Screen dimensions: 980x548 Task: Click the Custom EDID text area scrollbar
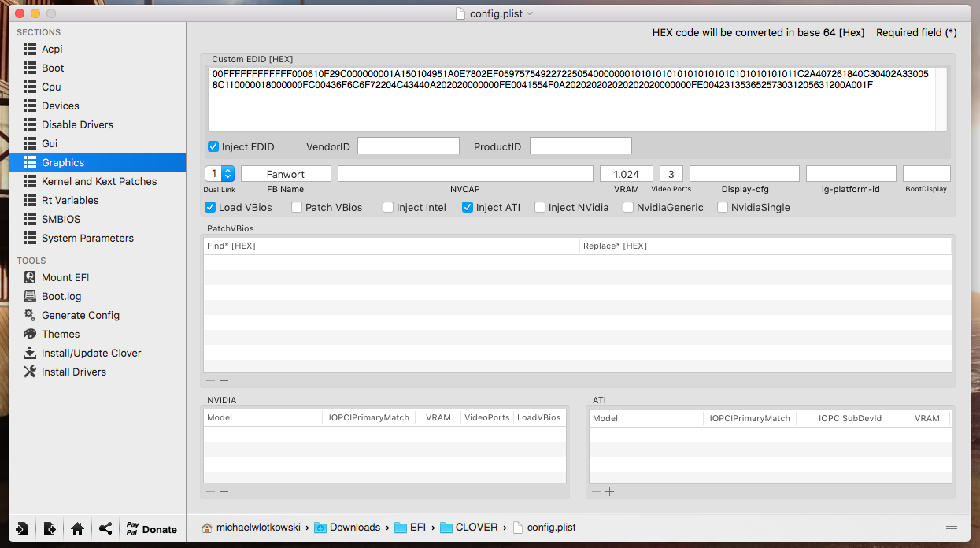click(941, 100)
